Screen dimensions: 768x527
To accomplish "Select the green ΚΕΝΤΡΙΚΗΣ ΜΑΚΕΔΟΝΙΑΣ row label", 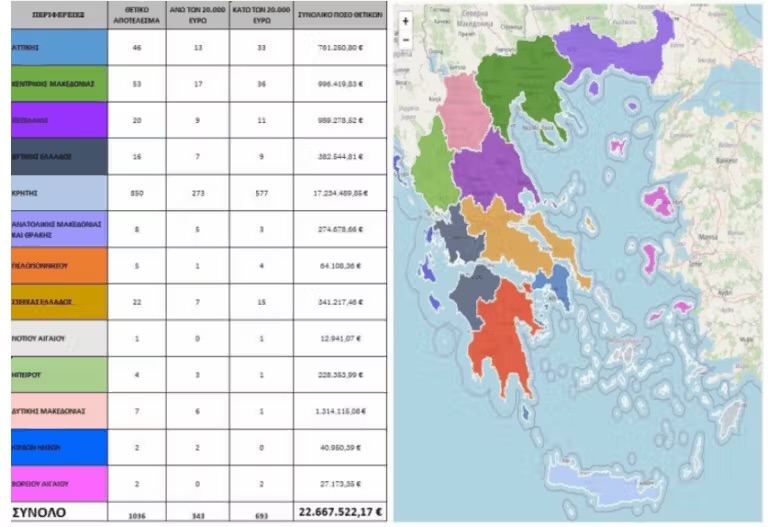I will pyautogui.click(x=54, y=84).
